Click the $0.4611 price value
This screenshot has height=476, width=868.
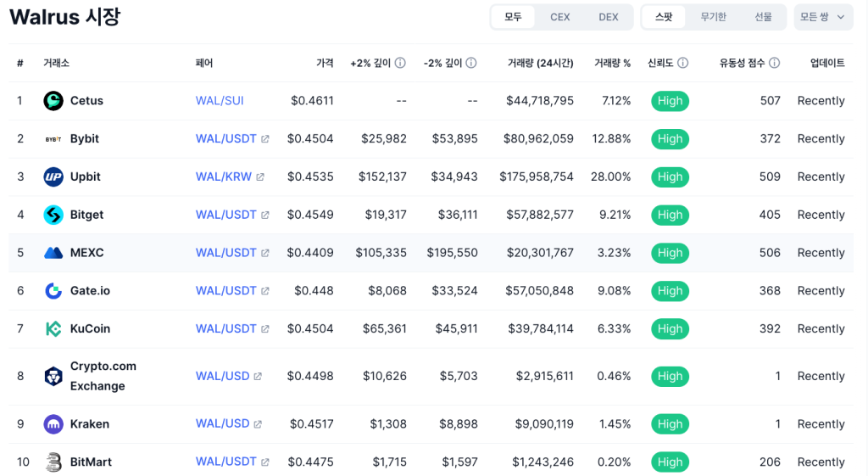coord(312,101)
